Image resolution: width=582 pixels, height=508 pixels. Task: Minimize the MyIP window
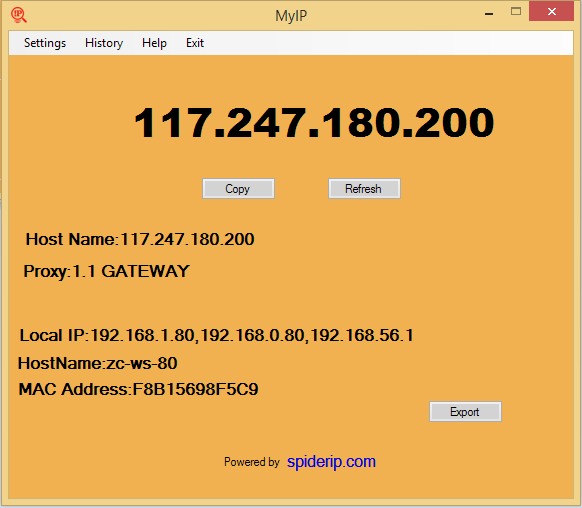489,13
